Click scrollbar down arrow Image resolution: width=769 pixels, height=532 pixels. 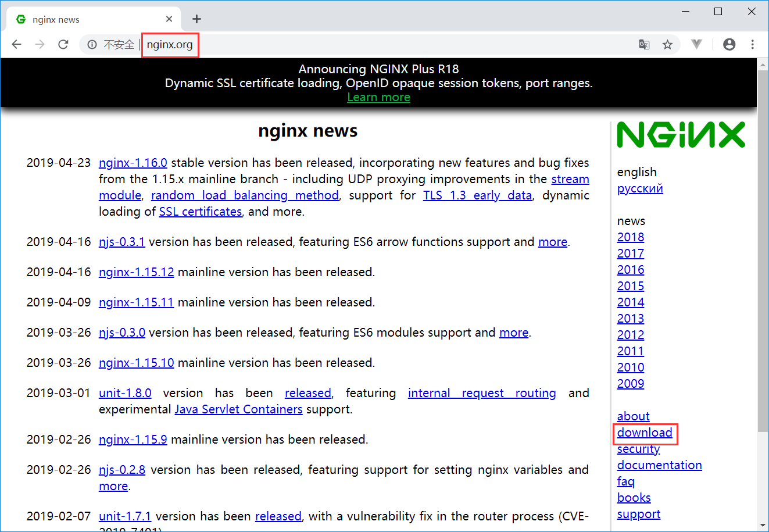(x=763, y=526)
